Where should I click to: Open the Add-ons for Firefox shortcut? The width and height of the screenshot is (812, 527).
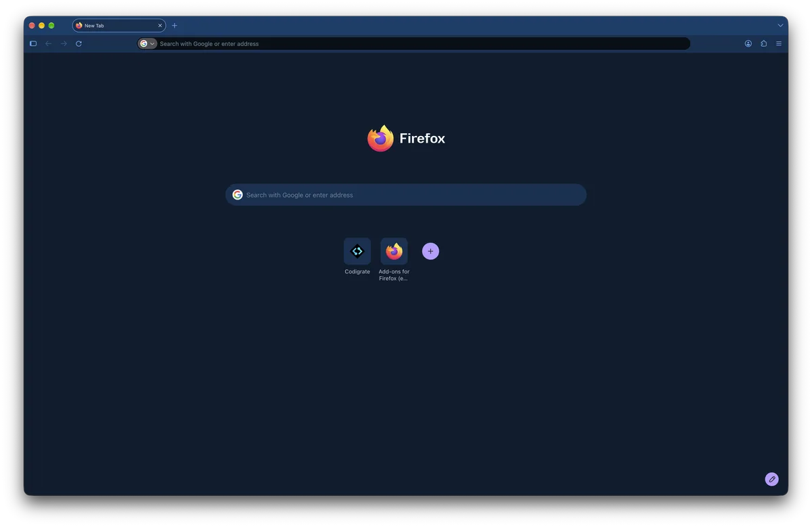[394, 251]
